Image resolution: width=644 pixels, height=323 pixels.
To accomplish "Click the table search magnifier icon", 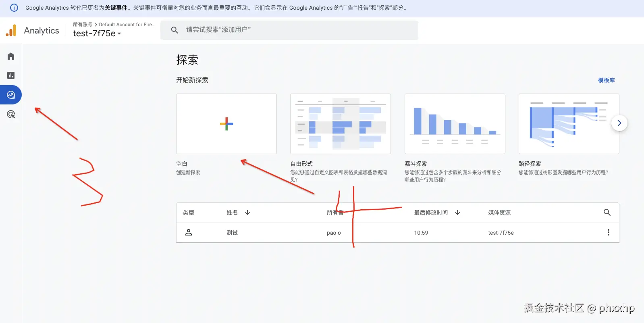I will tap(607, 213).
